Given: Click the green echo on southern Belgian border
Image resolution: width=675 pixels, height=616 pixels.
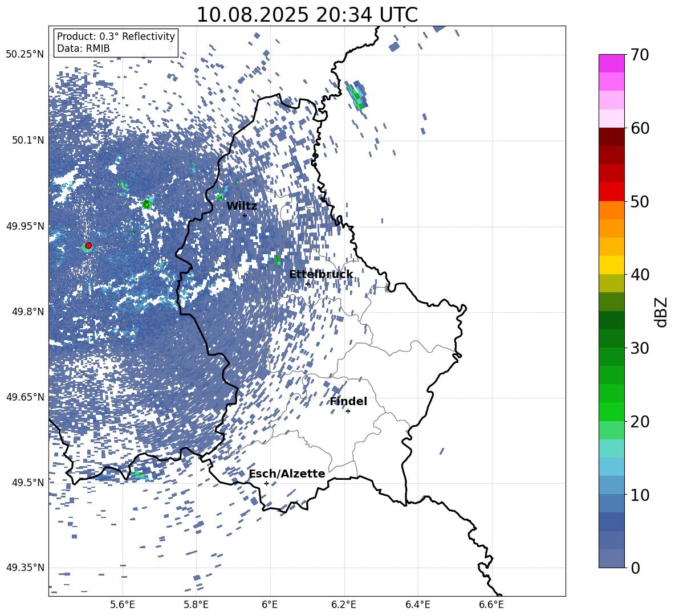Looking at the screenshot, I should point(138,475).
